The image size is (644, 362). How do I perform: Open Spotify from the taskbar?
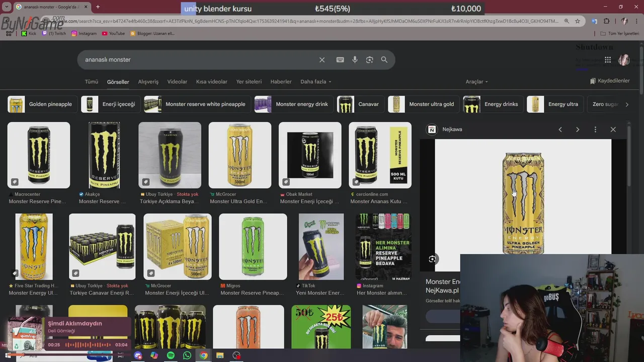(171, 355)
